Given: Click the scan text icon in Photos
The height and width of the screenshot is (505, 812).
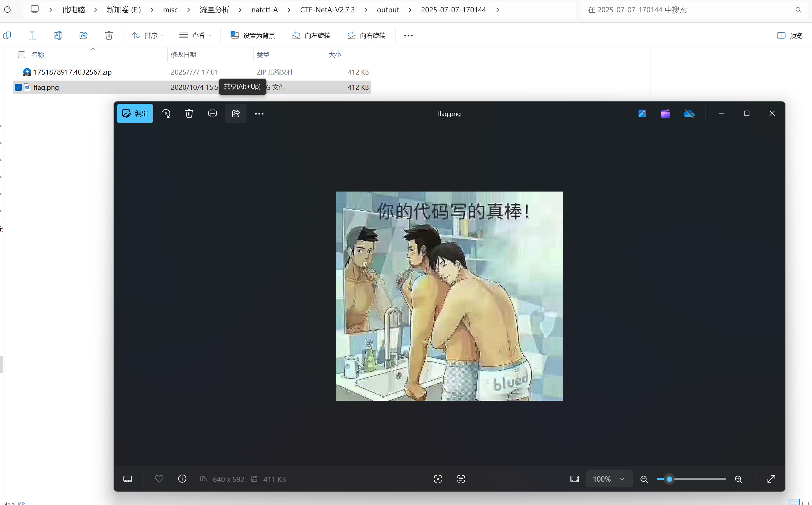Looking at the screenshot, I should (461, 479).
